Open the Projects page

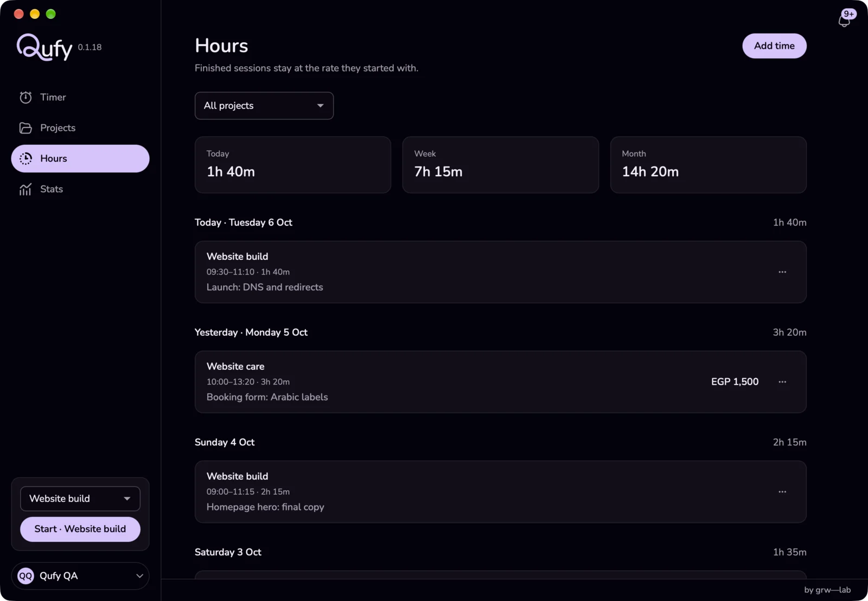80,128
